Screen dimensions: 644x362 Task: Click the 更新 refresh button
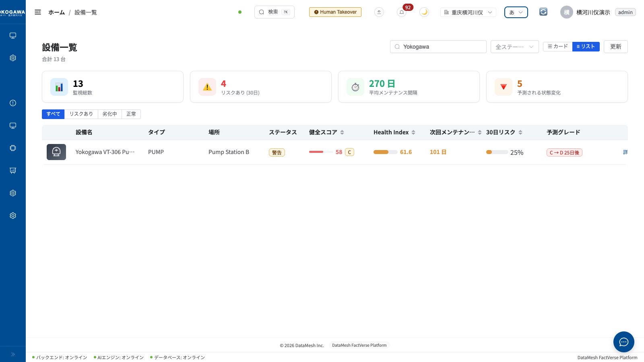tap(616, 47)
